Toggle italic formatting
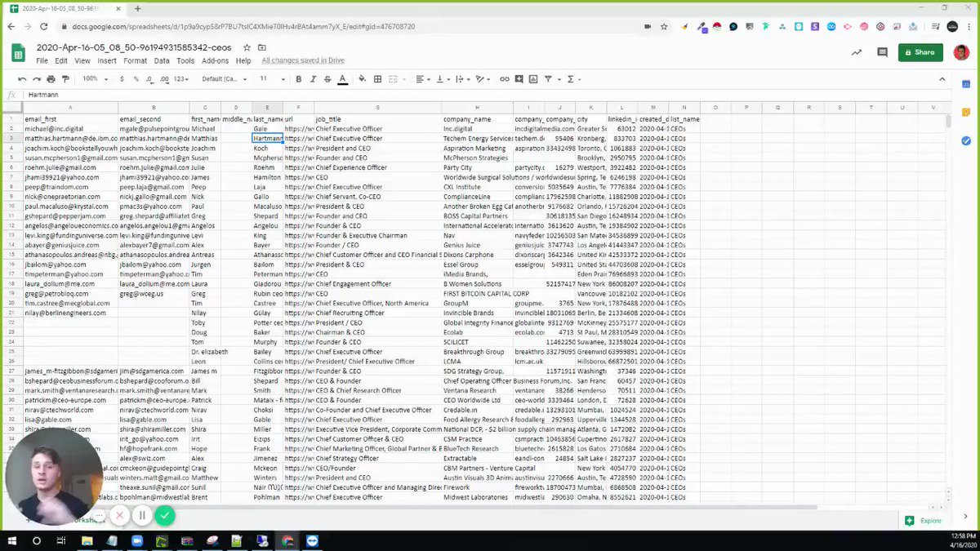The height and width of the screenshot is (551, 980). pyautogui.click(x=314, y=79)
